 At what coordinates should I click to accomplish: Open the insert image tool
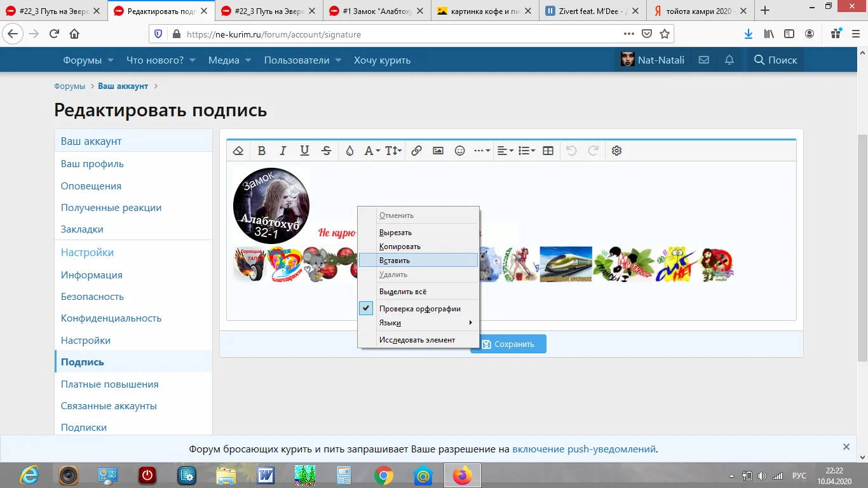[x=438, y=151]
